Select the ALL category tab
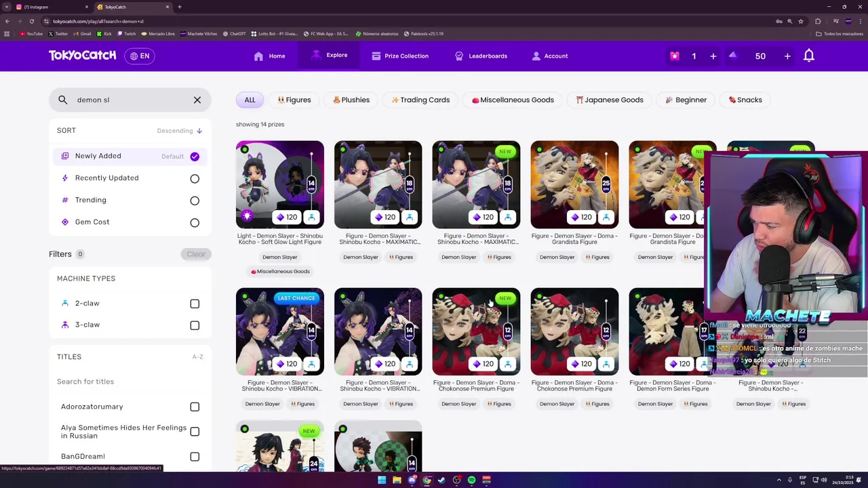Image resolution: width=868 pixels, height=488 pixels. 250,100
